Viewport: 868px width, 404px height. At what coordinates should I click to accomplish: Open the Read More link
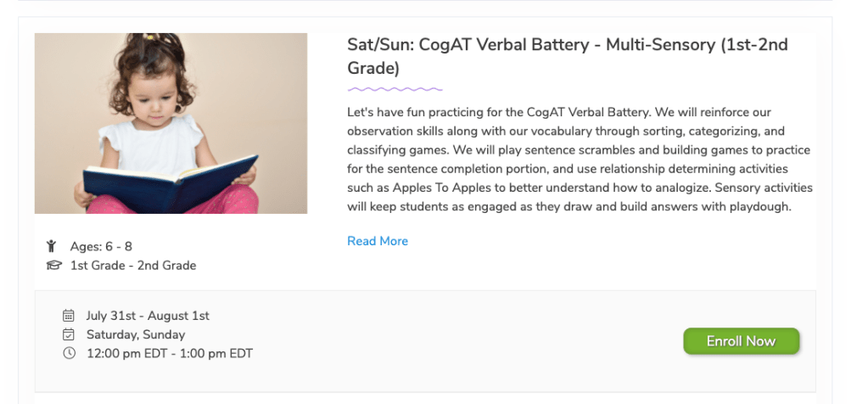[378, 241]
